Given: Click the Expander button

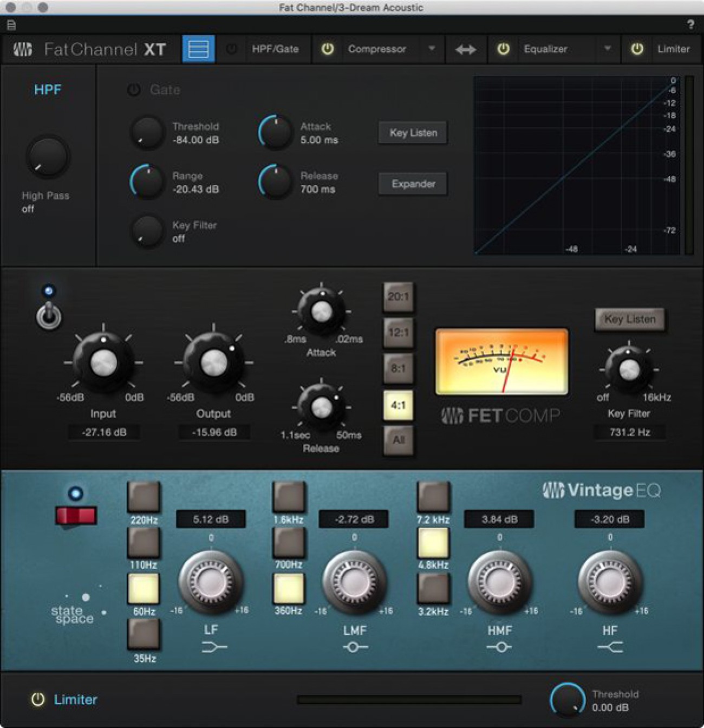Looking at the screenshot, I should 413,184.
